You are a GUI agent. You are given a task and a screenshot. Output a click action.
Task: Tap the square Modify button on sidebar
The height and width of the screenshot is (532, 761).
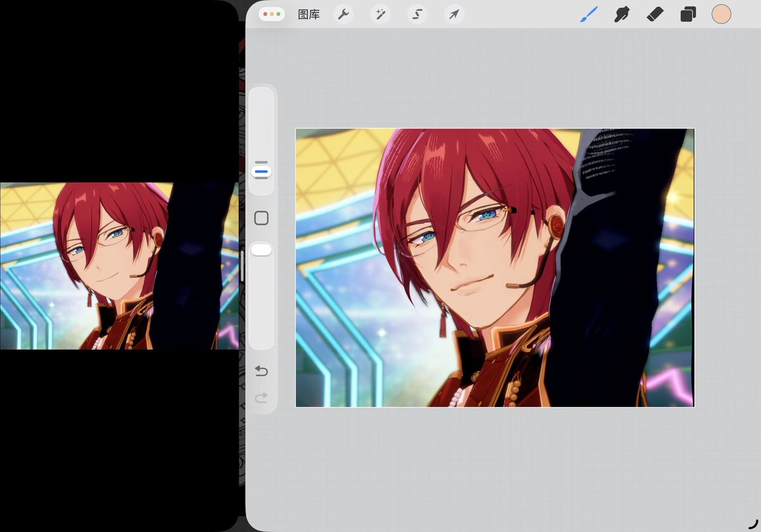261,218
